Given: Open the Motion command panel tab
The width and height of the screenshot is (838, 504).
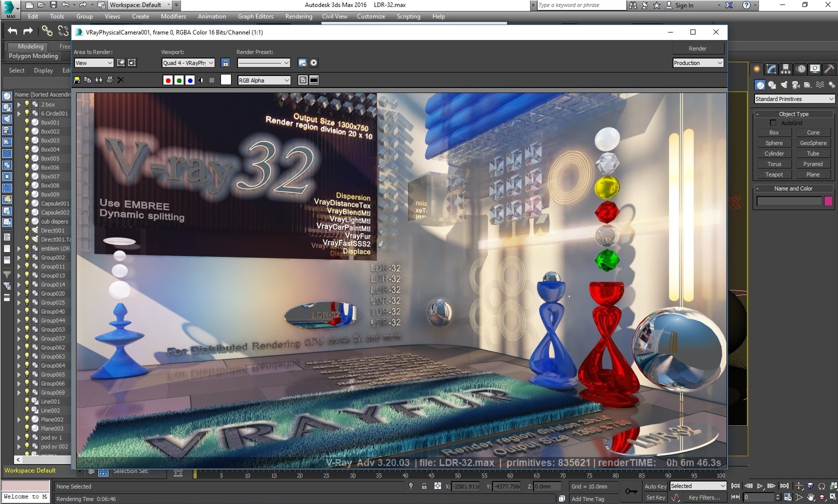Looking at the screenshot, I should tap(801, 69).
